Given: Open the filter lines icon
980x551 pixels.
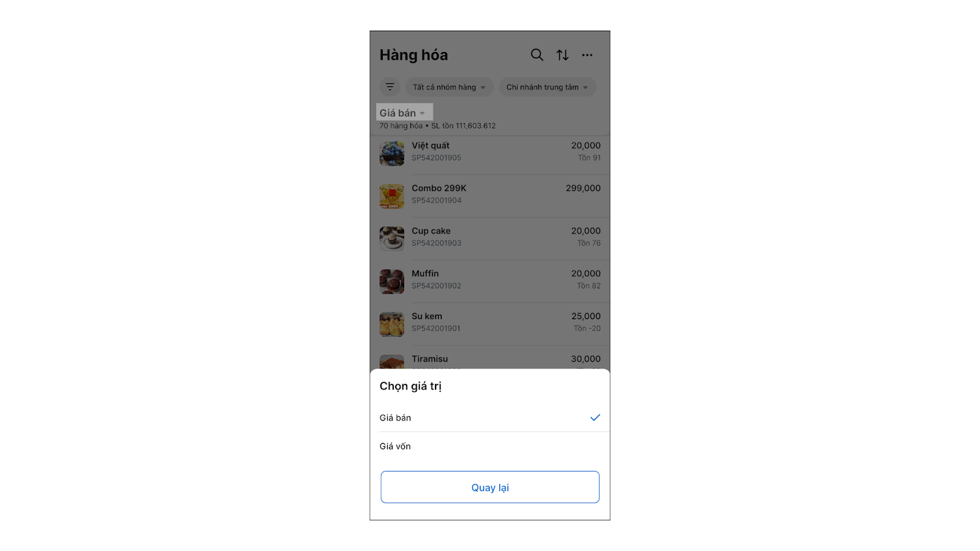Looking at the screenshot, I should click(390, 87).
